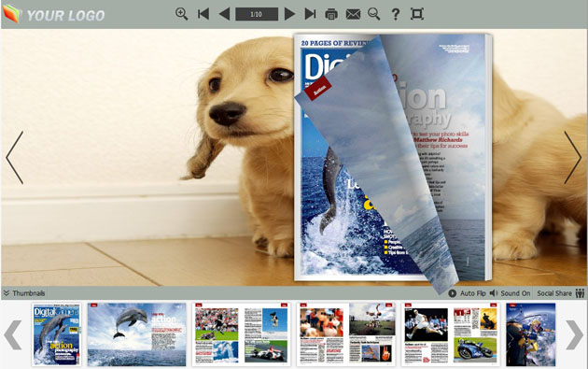Go to previous page arrow in toolbar
588x369 pixels.
(224, 14)
